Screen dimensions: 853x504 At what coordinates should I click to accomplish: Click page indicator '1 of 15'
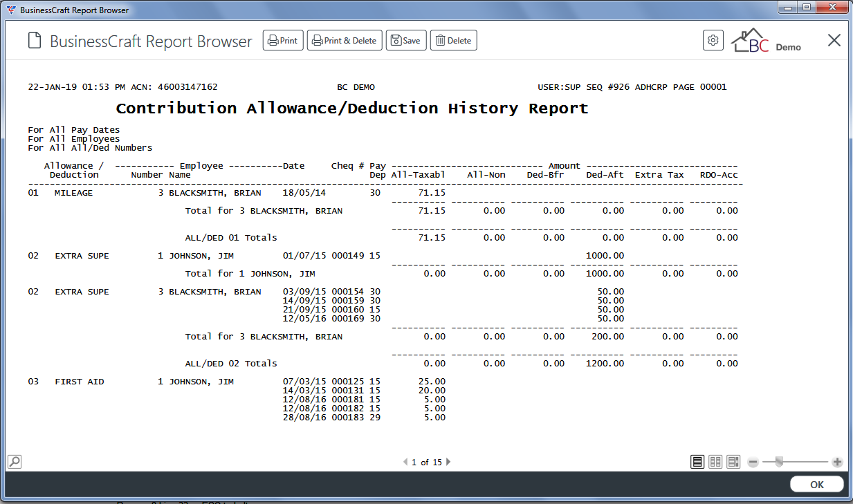pos(426,463)
